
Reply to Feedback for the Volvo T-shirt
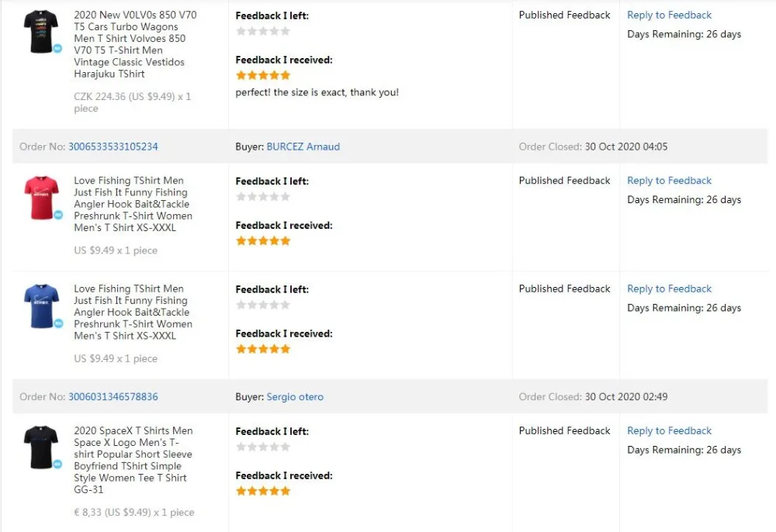pyautogui.click(x=669, y=15)
